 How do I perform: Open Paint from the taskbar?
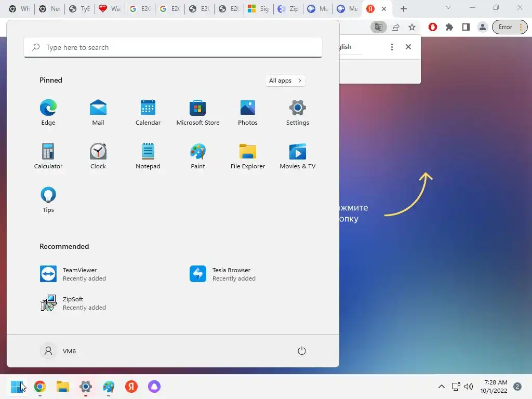pos(109,387)
